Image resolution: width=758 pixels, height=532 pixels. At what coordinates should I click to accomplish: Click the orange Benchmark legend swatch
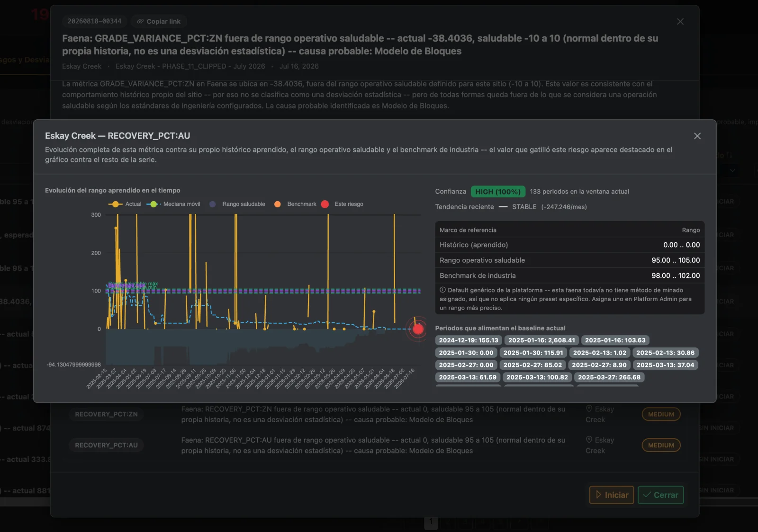click(278, 204)
